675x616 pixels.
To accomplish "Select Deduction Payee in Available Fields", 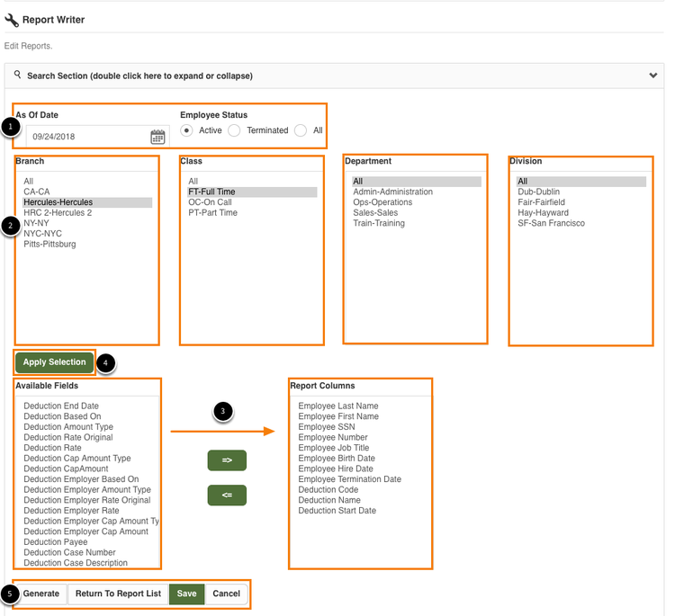I will (56, 542).
